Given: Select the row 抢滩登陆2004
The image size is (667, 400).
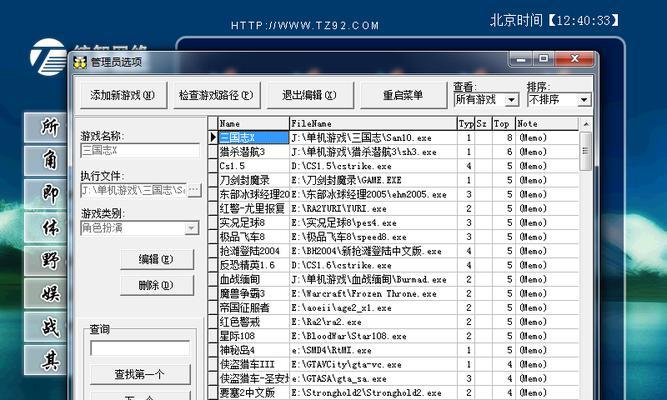Looking at the screenshot, I should (x=393, y=251).
